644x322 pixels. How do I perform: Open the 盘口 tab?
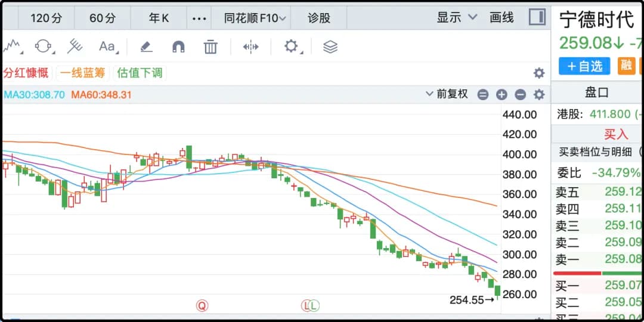(596, 93)
